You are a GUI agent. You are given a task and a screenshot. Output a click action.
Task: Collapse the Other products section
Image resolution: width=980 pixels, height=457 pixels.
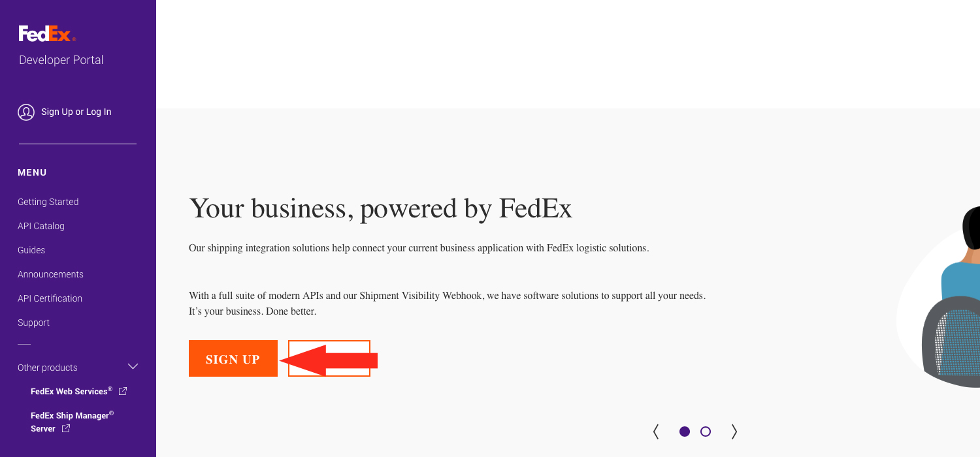coord(133,366)
